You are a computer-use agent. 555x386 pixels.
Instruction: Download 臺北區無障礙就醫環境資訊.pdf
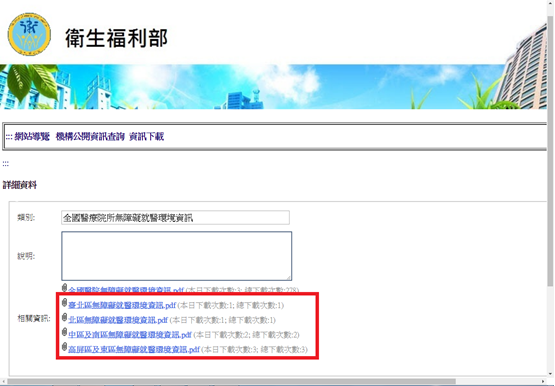coord(122,305)
